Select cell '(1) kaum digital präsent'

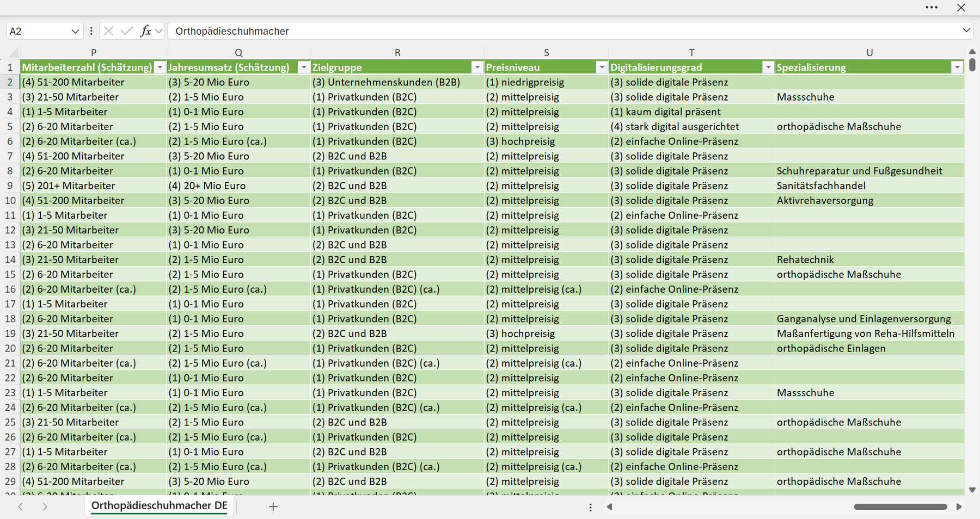pyautogui.click(x=691, y=112)
